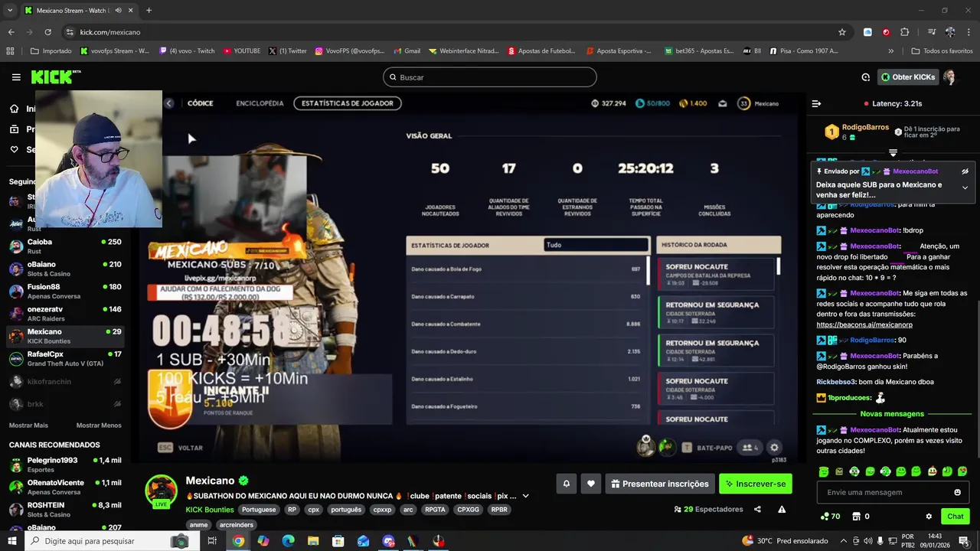The image size is (980, 551).
Task: Select the last heart-eyes emote in quick row
Action: (962, 471)
